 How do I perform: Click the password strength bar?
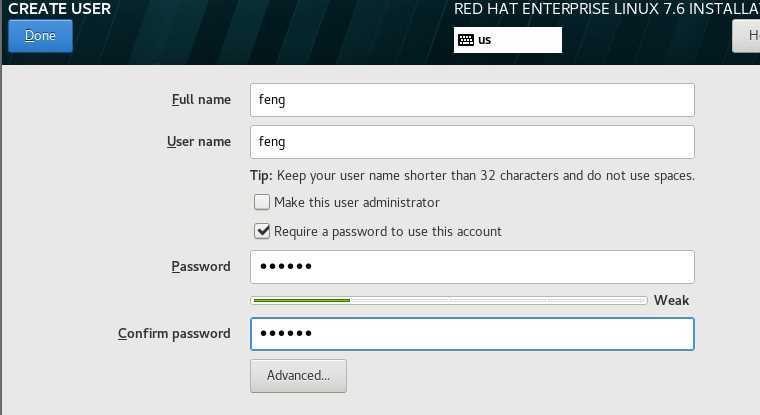click(449, 301)
